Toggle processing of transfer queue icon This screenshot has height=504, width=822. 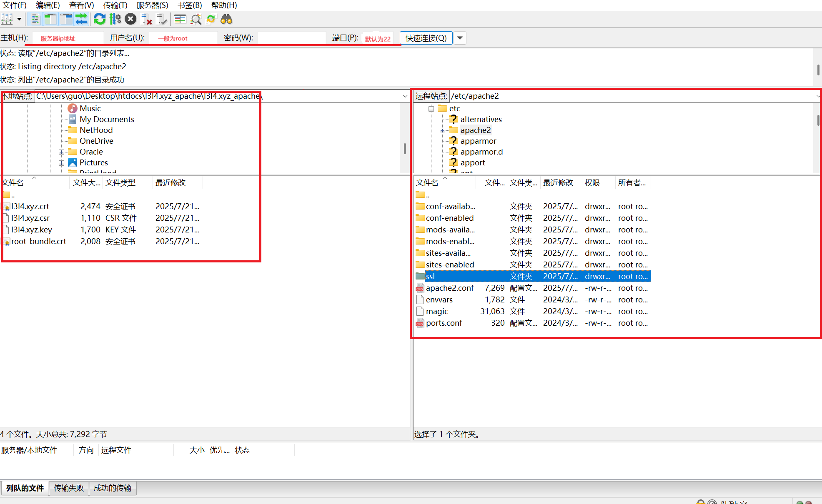(x=115, y=19)
